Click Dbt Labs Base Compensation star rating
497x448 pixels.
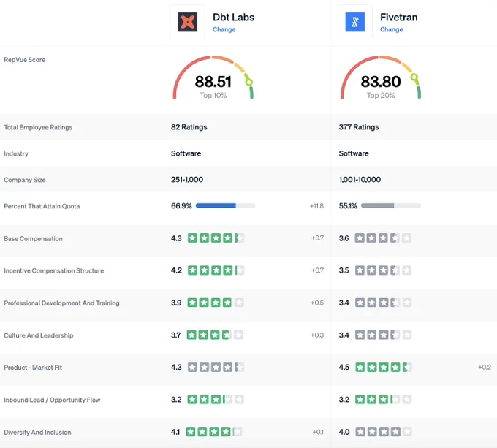216,238
